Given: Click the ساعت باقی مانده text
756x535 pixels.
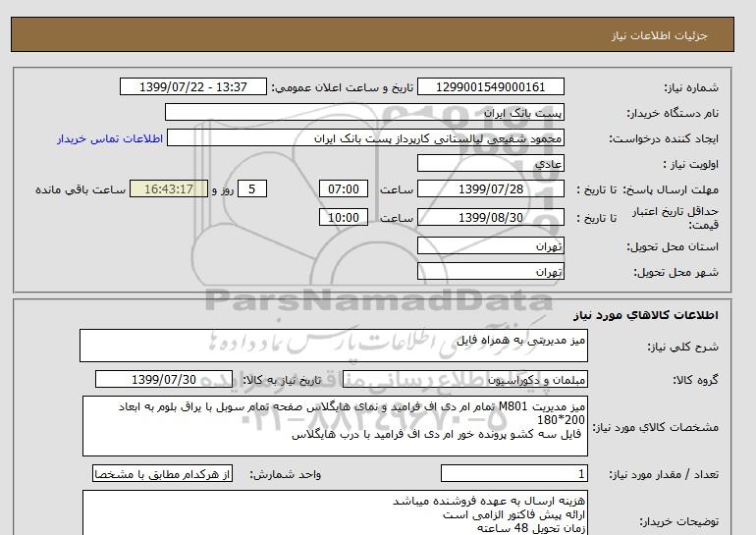Looking at the screenshot, I should (81, 189).
